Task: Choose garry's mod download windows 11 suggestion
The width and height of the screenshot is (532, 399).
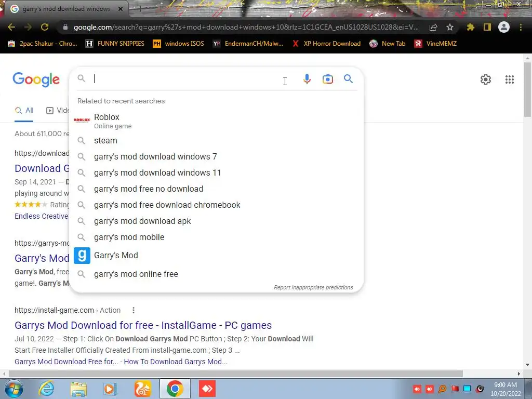Action: click(217, 172)
